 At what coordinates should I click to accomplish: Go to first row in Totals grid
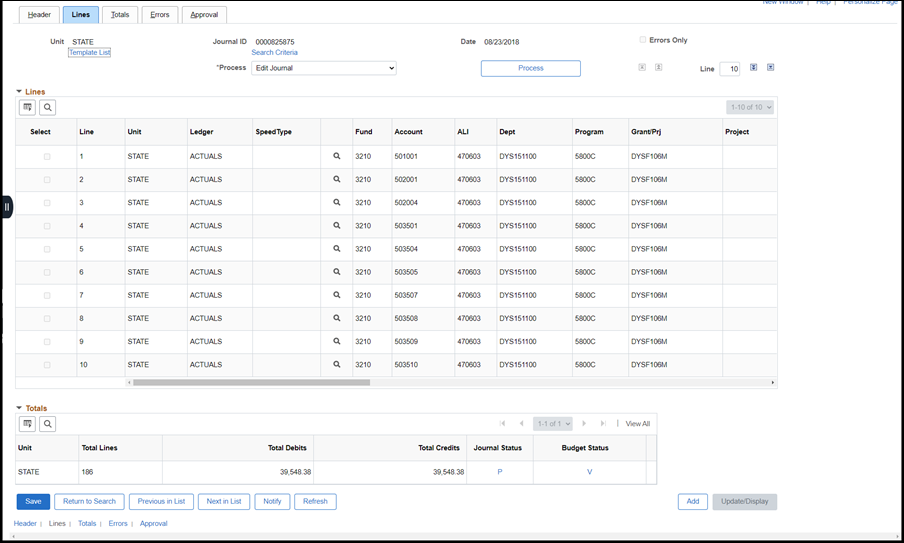[x=502, y=424]
